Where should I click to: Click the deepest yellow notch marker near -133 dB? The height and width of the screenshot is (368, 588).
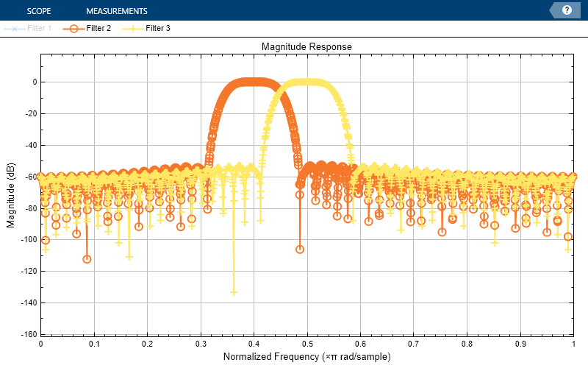(x=234, y=292)
